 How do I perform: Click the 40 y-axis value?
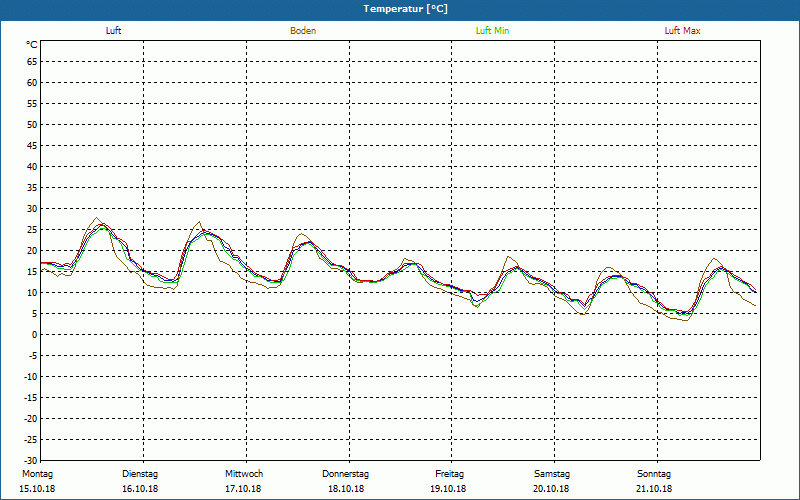click(x=32, y=167)
